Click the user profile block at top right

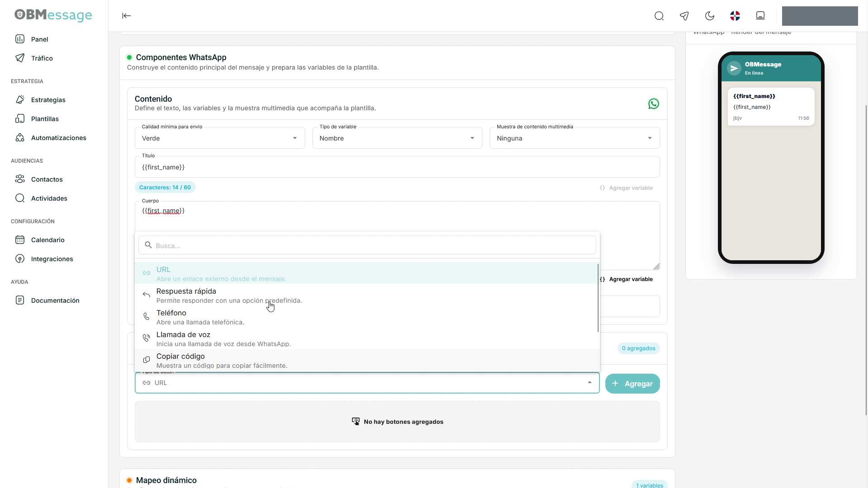(x=820, y=16)
